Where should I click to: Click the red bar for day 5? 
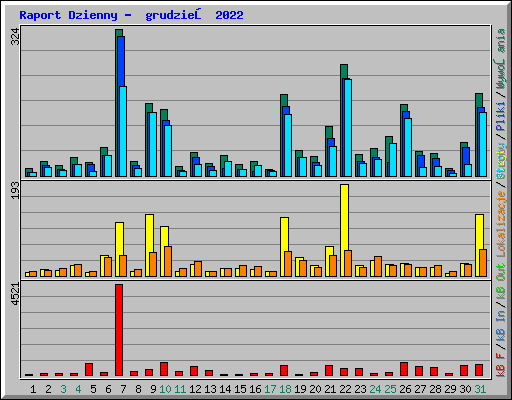[89, 370]
